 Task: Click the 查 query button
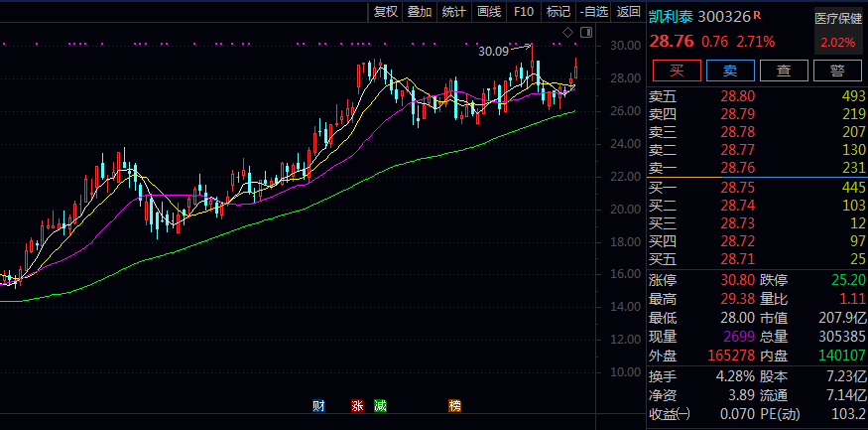pos(784,71)
